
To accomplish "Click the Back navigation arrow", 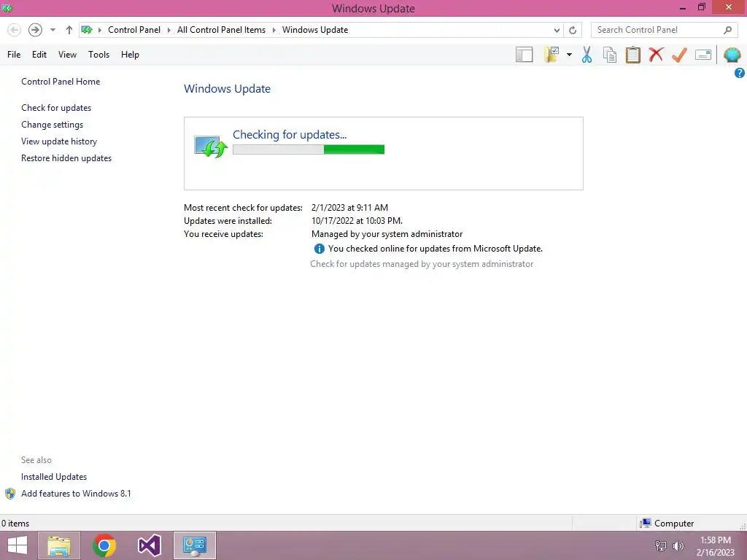I will pos(15,30).
